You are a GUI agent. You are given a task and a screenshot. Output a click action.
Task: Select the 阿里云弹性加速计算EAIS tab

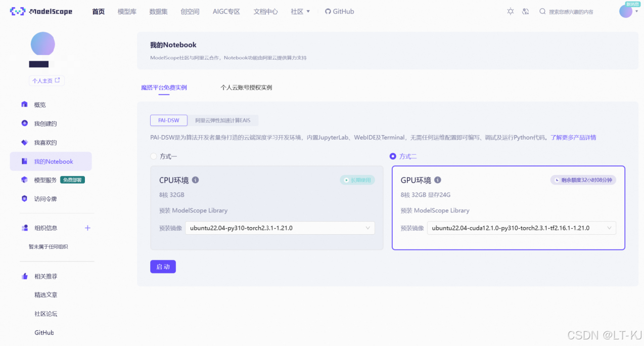click(223, 120)
